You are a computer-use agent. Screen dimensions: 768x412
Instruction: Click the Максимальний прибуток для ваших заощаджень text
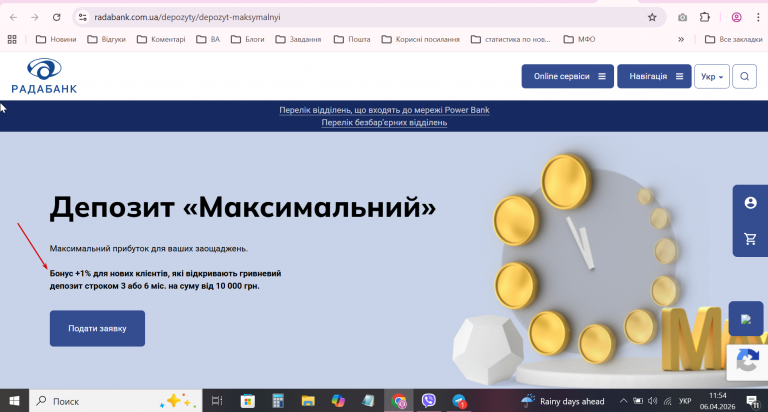[148, 248]
